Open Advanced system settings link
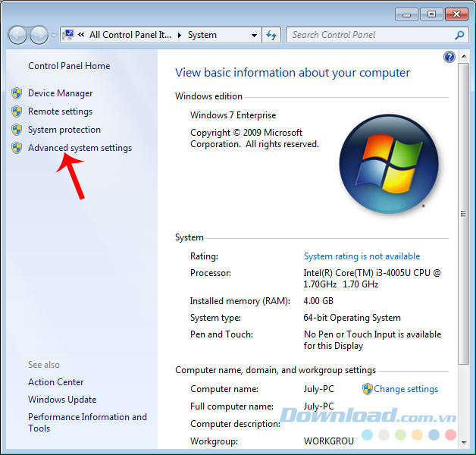Viewport: 476px width, 455px height. point(80,148)
